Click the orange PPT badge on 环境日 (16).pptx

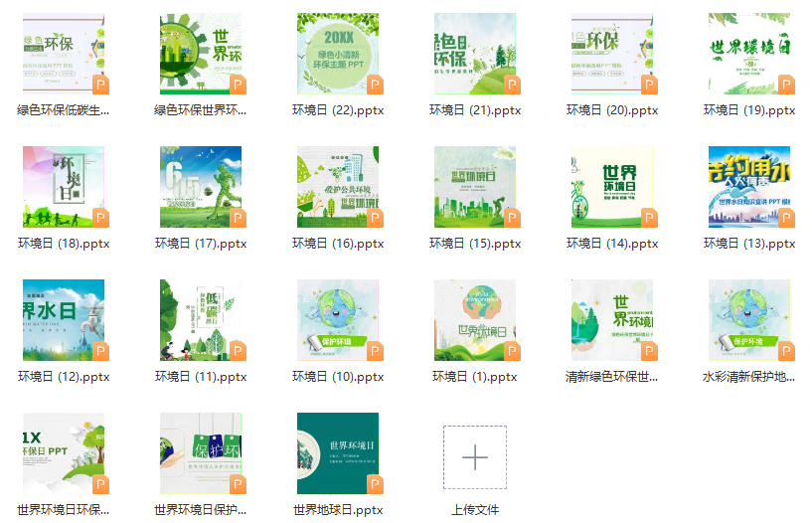375,218
